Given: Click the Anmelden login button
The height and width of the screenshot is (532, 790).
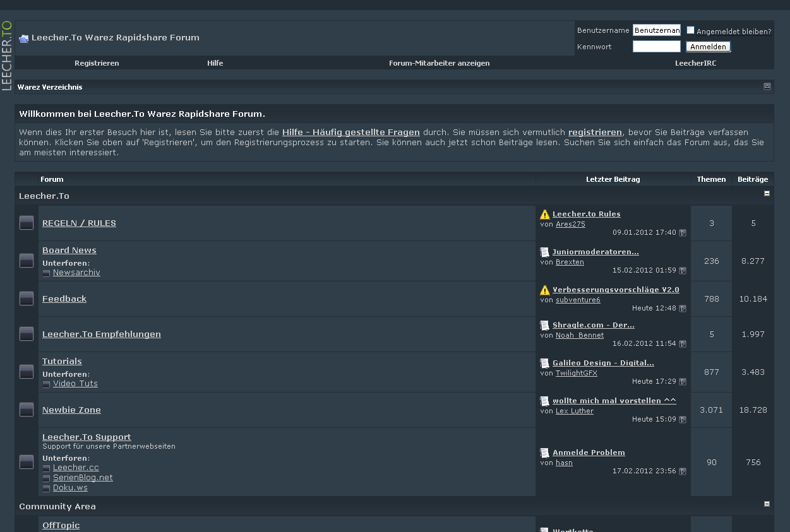Looking at the screenshot, I should (x=708, y=47).
